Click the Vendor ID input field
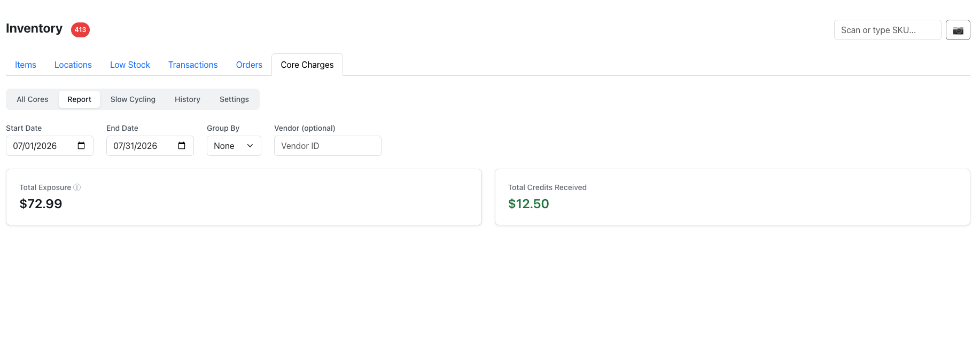The width and height of the screenshot is (980, 339). 328,146
